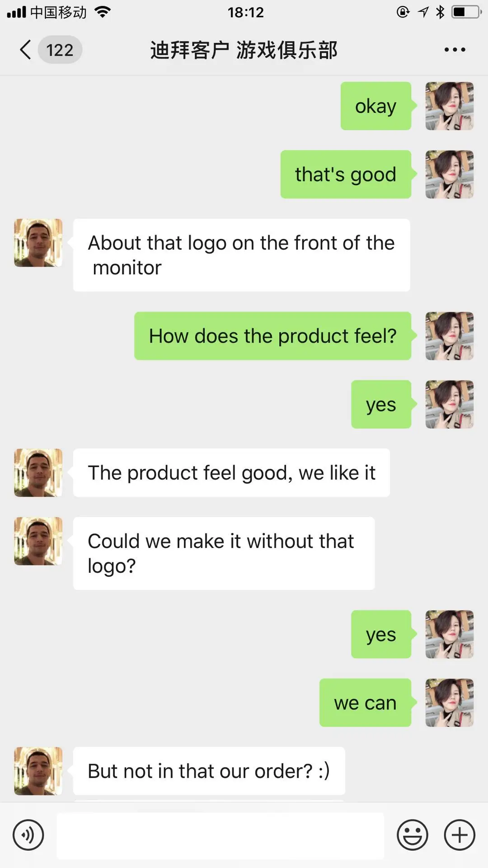Select the 'Could we make it without that logo?' message
Viewport: 488px width, 868px height.
click(224, 553)
